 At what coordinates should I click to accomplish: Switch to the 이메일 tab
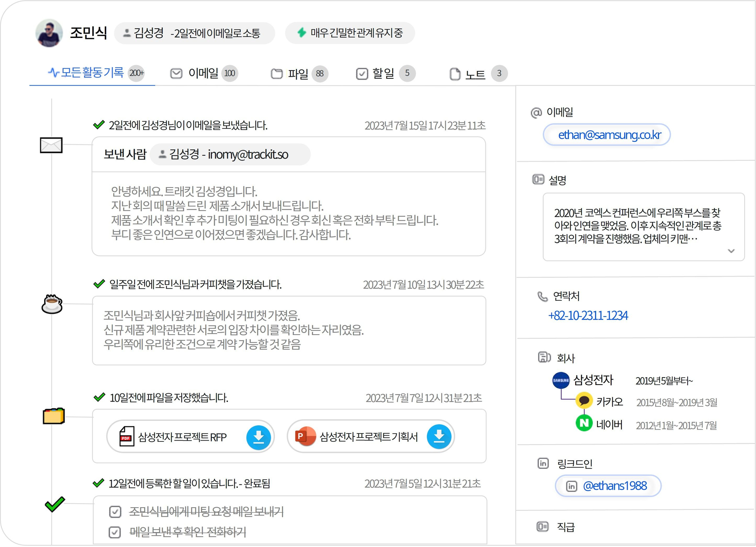click(204, 73)
